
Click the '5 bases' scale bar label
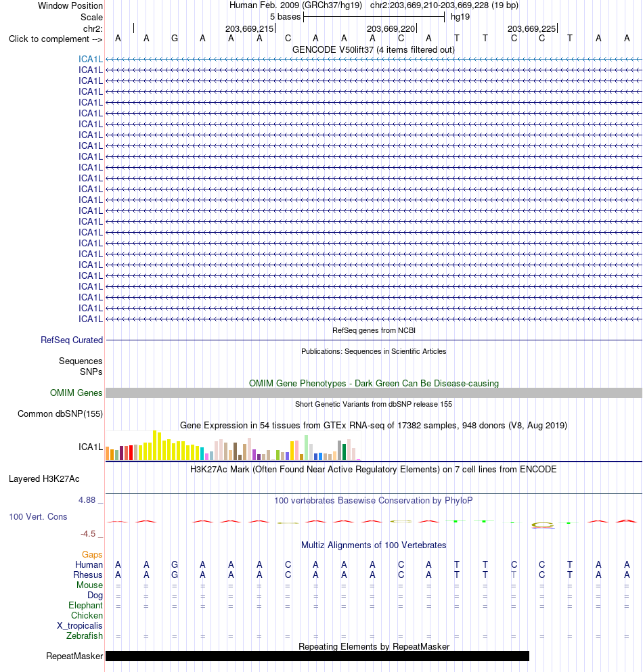point(286,17)
